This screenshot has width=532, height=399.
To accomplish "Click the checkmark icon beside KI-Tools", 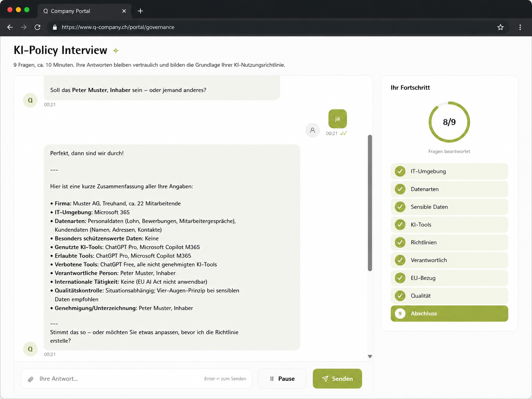I will (400, 224).
